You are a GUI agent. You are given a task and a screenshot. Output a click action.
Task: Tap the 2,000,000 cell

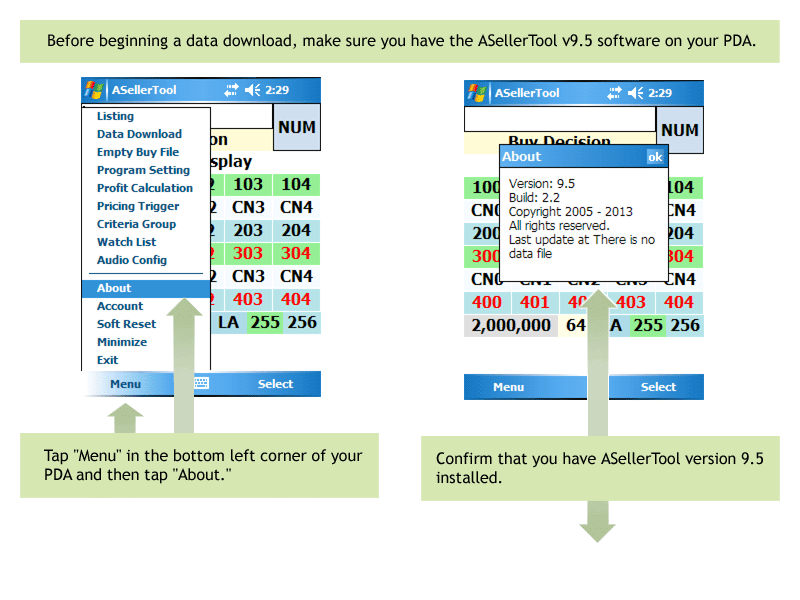pos(511,326)
